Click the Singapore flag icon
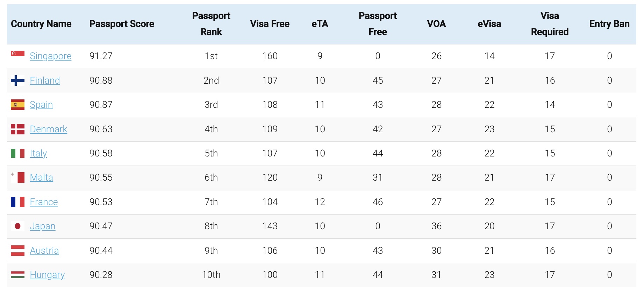The image size is (644, 287). 17,54
